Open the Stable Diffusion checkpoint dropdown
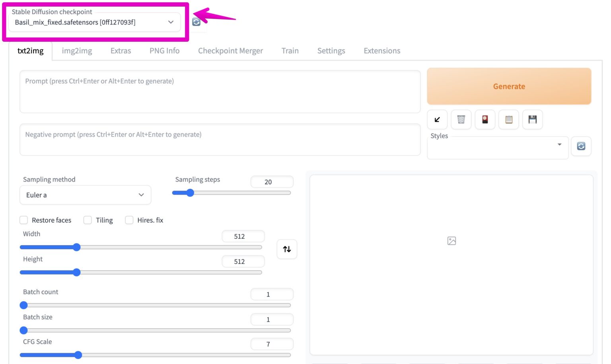 point(95,22)
